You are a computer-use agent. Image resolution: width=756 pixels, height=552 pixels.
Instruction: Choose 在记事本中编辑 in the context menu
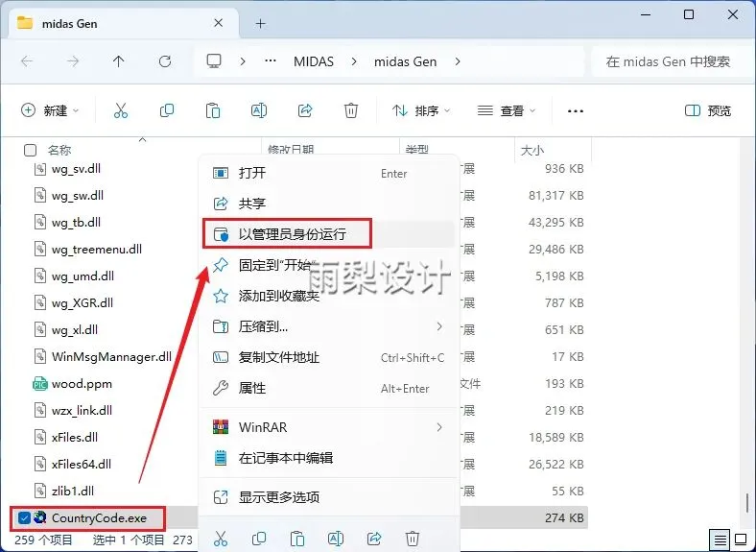point(329,458)
